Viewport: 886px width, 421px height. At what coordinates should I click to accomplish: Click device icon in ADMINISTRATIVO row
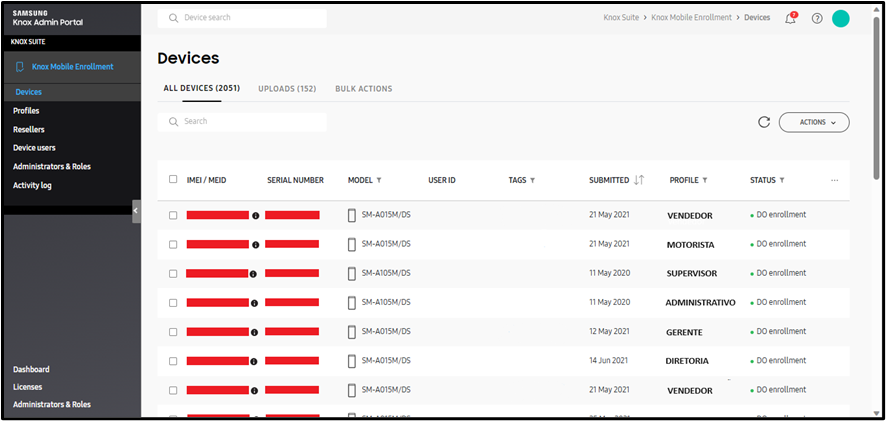(x=351, y=303)
